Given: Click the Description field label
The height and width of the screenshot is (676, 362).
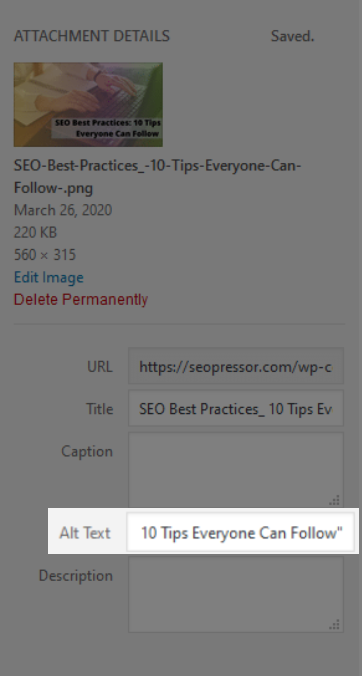Looking at the screenshot, I should tap(76, 576).
